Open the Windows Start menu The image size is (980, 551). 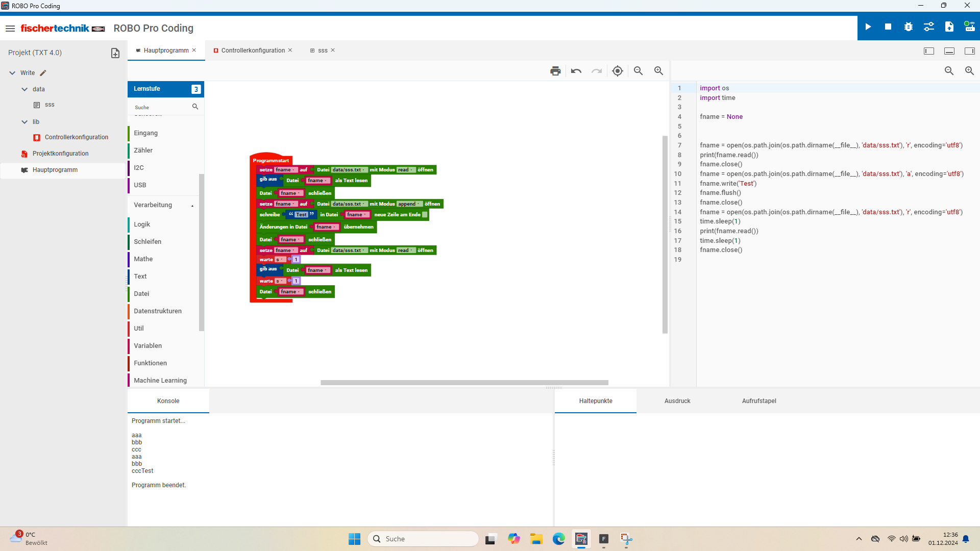(355, 539)
